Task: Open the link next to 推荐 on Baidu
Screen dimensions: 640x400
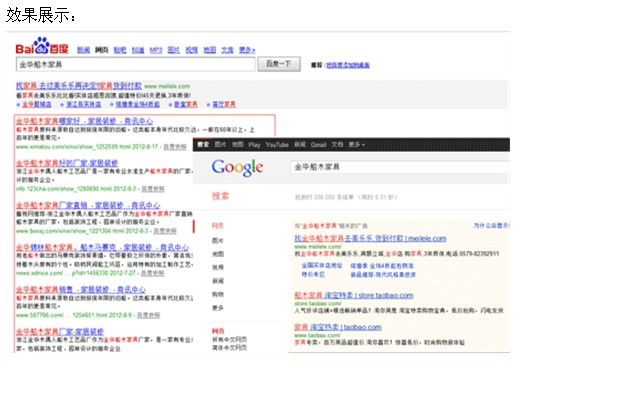Action: pos(348,65)
